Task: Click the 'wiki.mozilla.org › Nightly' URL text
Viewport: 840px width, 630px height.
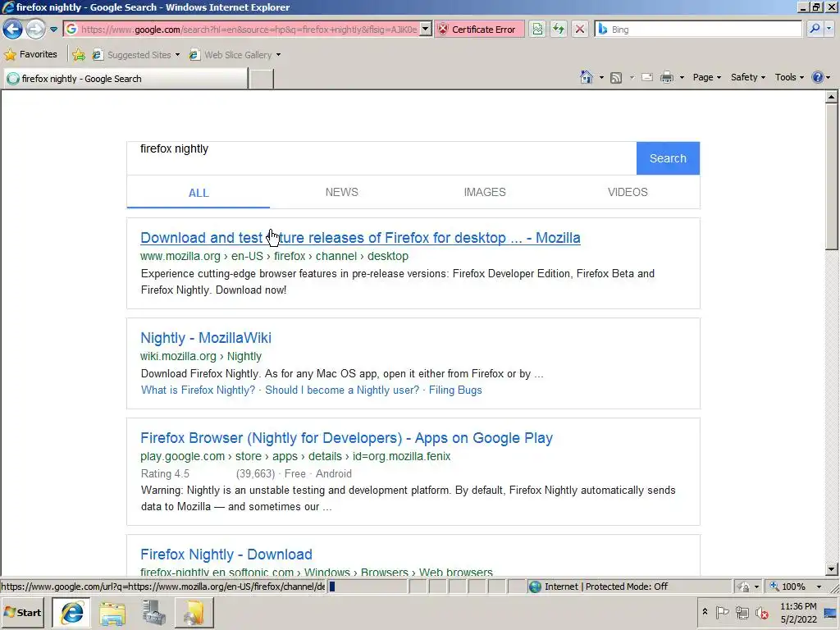Action: coord(201,356)
